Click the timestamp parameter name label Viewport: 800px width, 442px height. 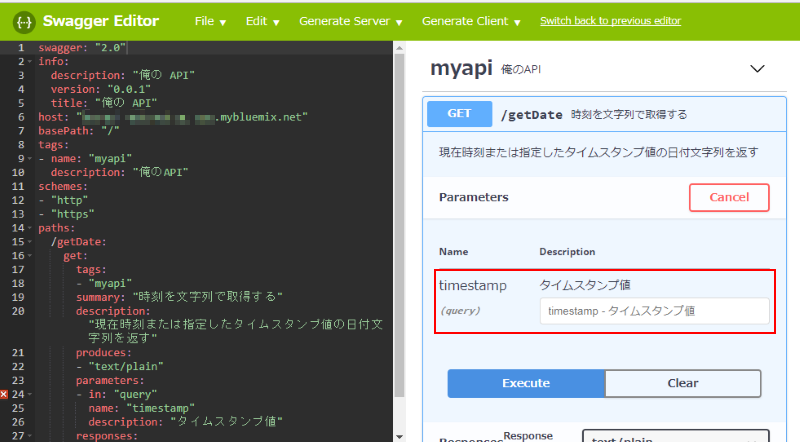click(472, 285)
